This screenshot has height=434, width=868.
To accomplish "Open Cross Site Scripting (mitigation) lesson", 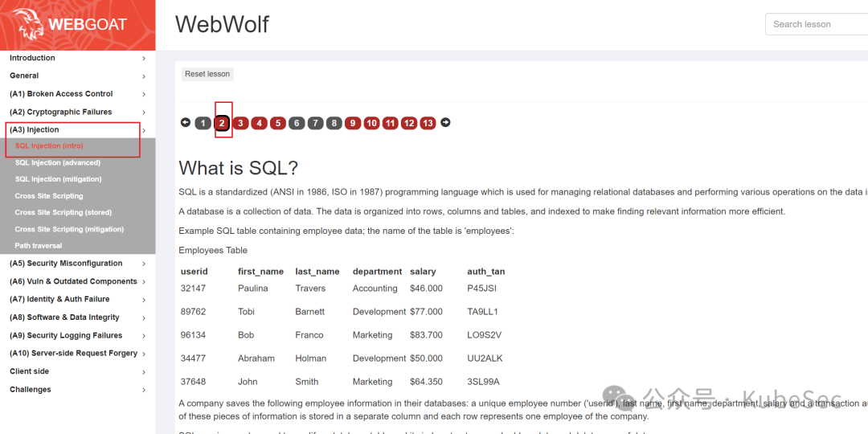I will [69, 229].
